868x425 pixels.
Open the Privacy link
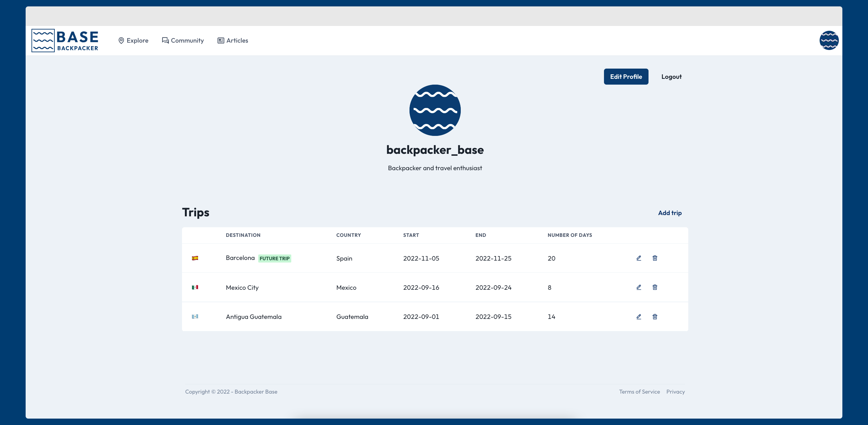[675, 392]
